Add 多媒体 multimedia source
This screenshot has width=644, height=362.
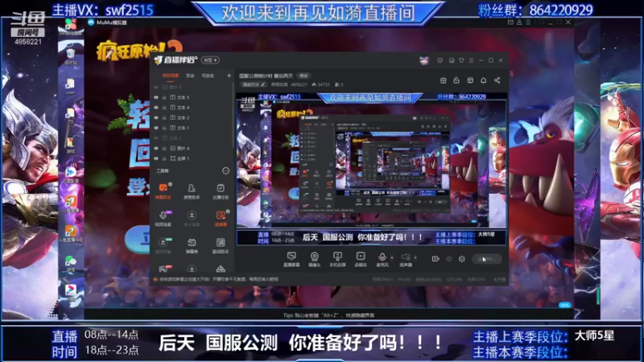point(361,259)
